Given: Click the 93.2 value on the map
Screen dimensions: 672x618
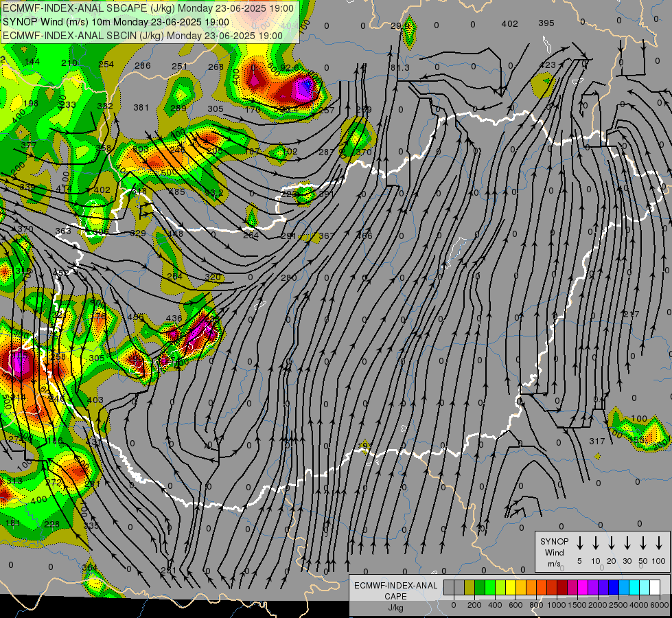Looking at the screenshot, I should point(213,192).
